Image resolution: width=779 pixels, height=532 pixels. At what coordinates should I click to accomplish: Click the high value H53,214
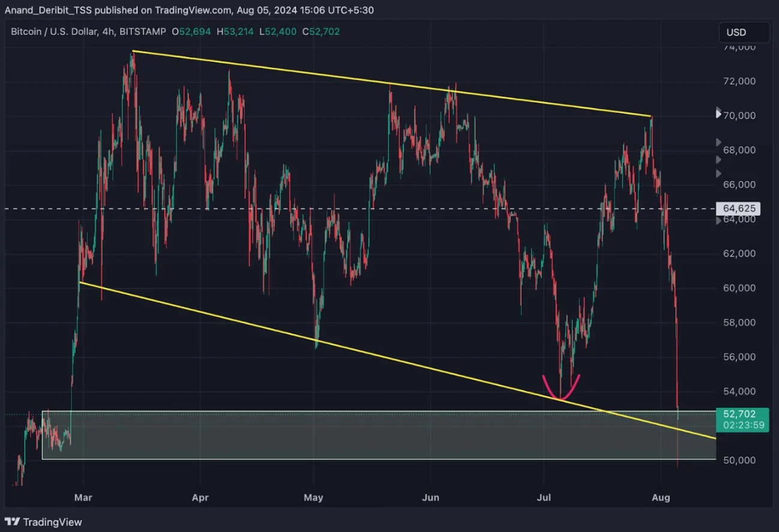[x=234, y=31]
